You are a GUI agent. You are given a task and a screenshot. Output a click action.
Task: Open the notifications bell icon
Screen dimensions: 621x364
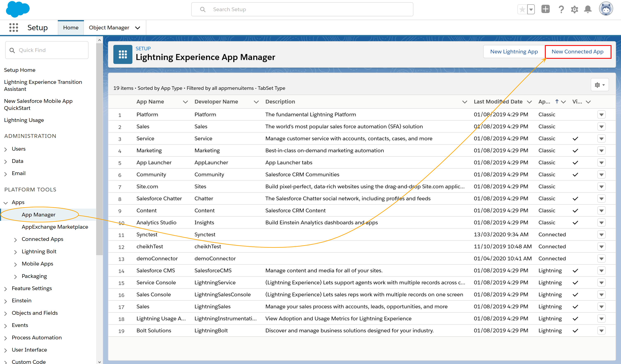[x=588, y=9]
